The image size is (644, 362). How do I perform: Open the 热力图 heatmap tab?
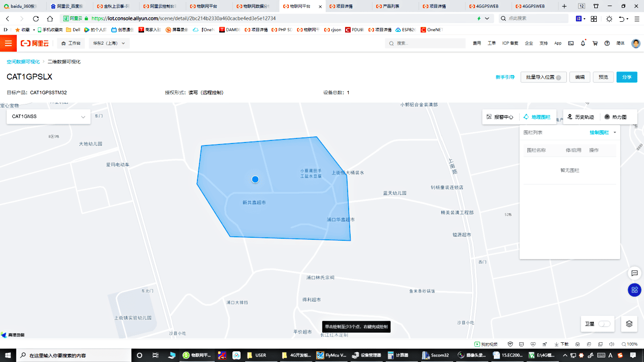pos(615,117)
